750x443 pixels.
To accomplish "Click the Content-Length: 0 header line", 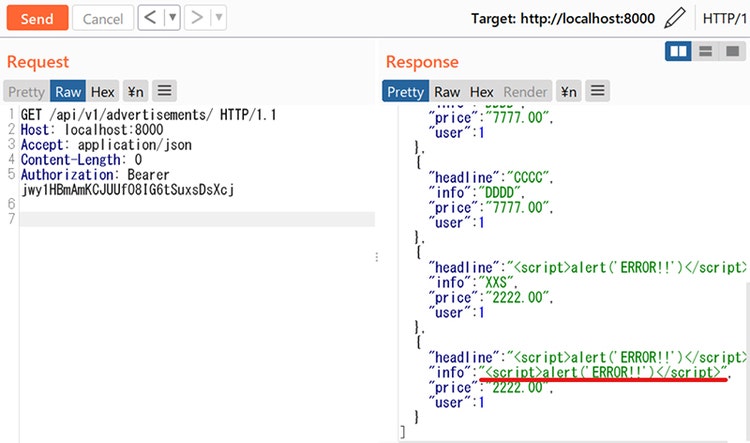I will click(81, 159).
